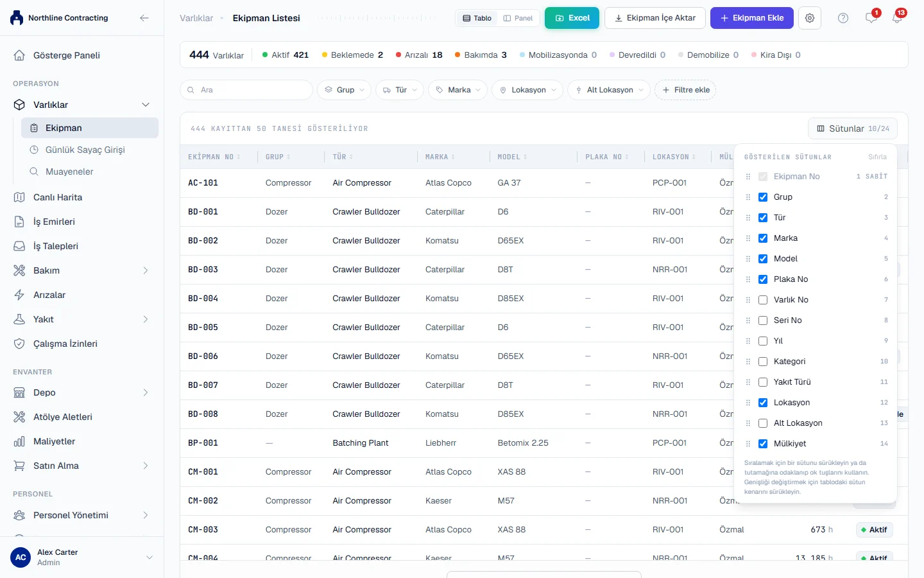The height and width of the screenshot is (578, 924).
Task: Uncheck the Tür column checkbox
Action: 763,218
